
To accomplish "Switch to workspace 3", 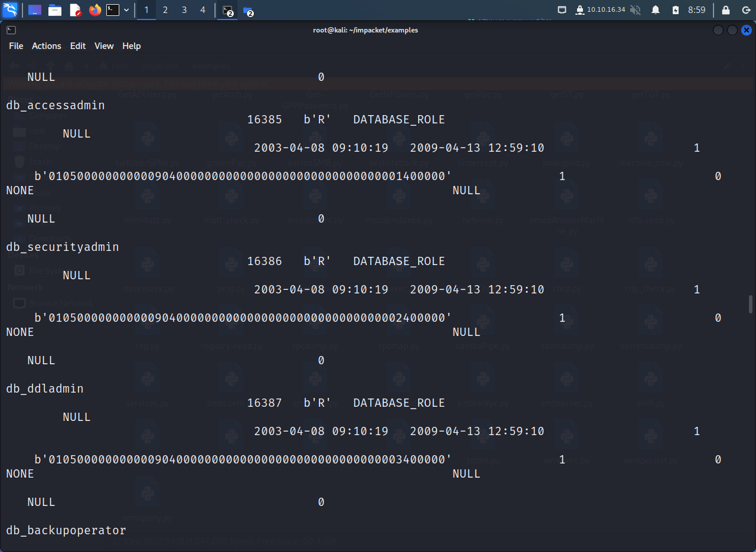I will pos(184,10).
